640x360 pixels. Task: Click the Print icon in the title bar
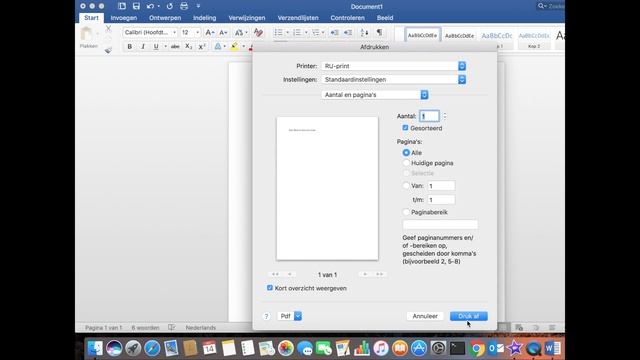[x=184, y=6]
